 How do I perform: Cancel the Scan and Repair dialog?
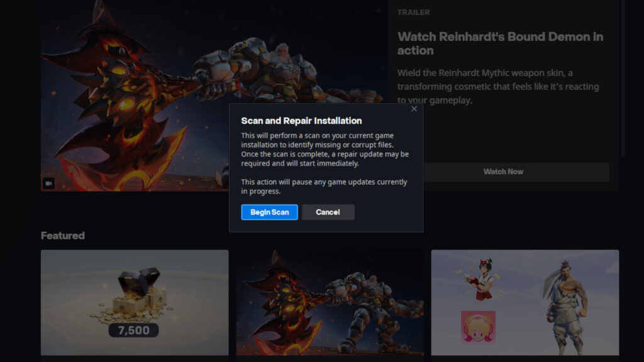pyautogui.click(x=328, y=212)
